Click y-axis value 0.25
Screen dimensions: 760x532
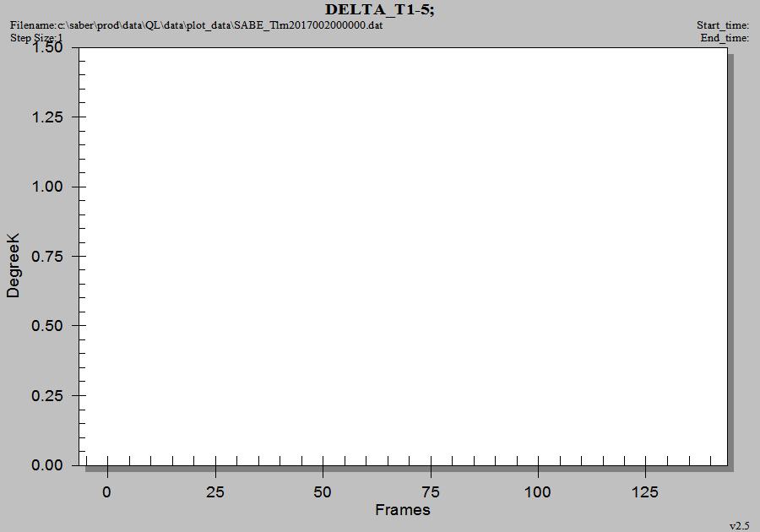47,395
